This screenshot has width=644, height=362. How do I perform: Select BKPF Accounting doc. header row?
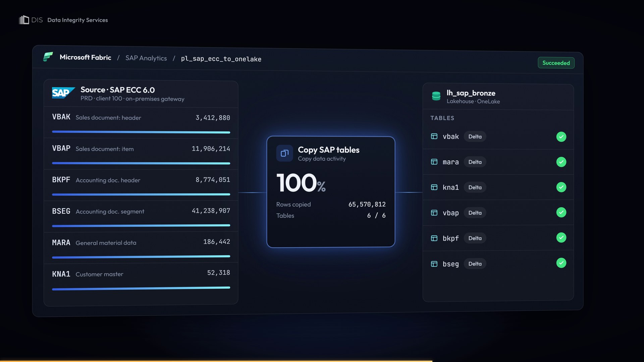pyautogui.click(x=141, y=185)
